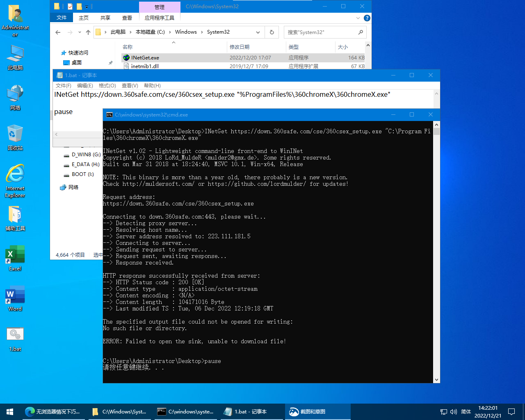Viewport: 525px width, 420px height.
Task: Open the Administrator desktop folder icon
Action: pyautogui.click(x=15, y=21)
